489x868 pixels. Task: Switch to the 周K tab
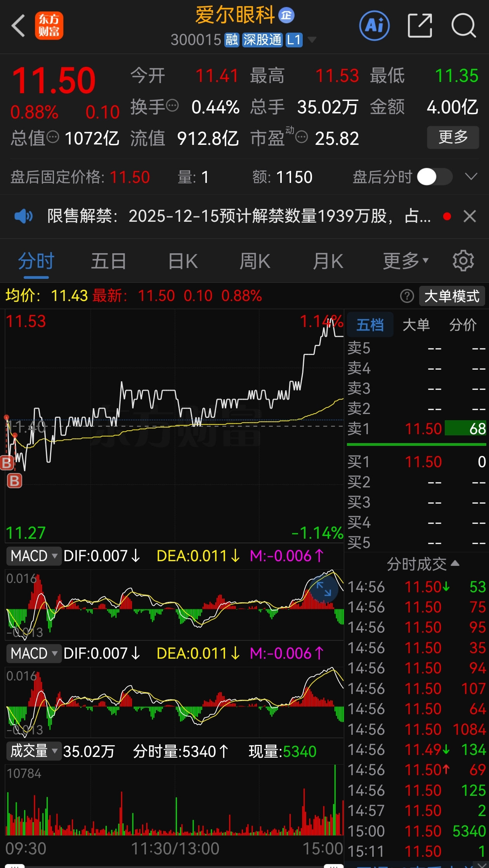(255, 261)
